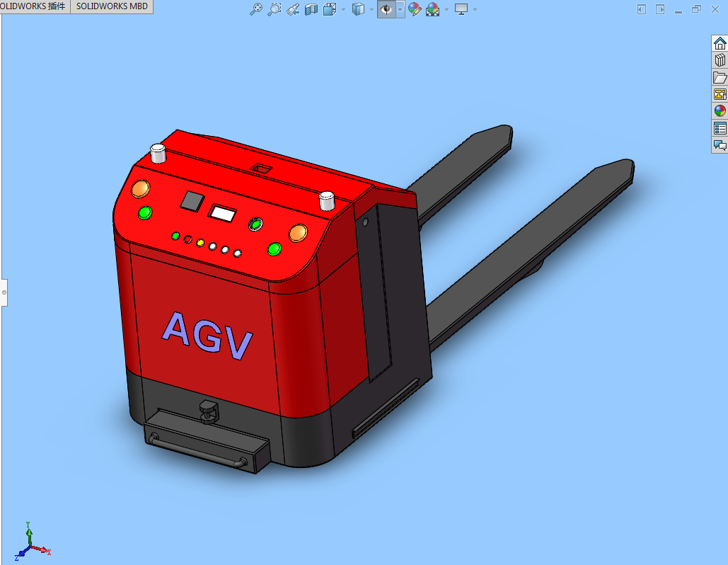This screenshot has width=728, height=565.
Task: Select the Zoom to Fit tool
Action: point(255,9)
